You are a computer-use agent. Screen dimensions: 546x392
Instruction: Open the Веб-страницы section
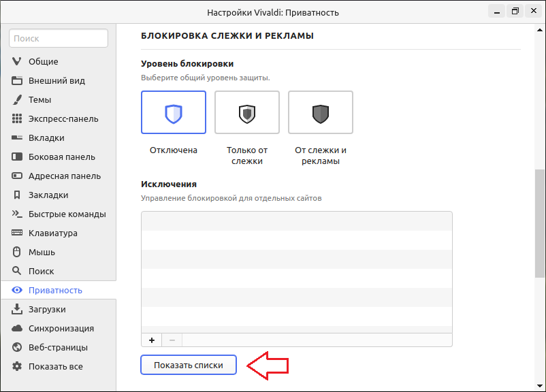coord(59,348)
